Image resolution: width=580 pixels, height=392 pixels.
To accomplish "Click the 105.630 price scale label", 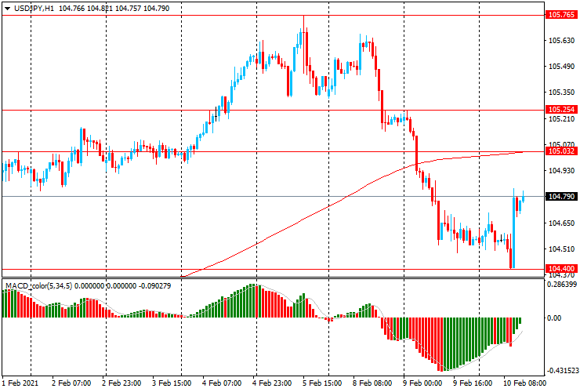I will point(561,40).
